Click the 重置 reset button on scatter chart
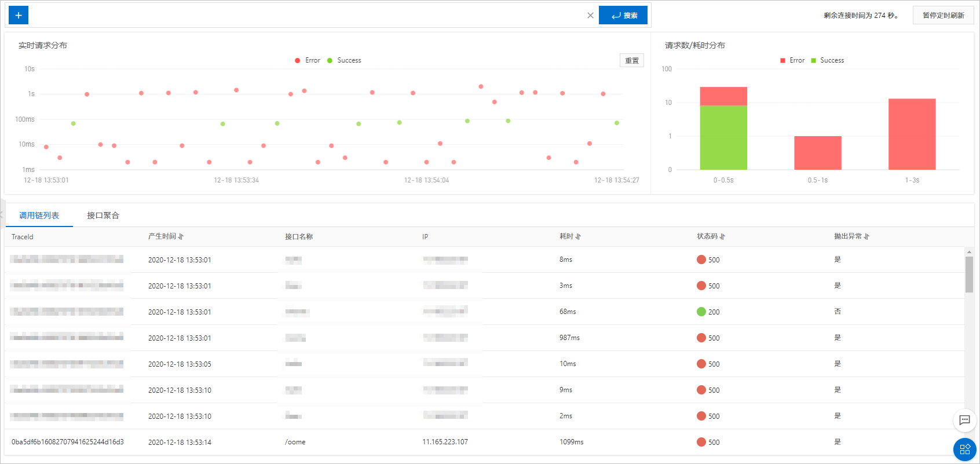 pos(632,60)
